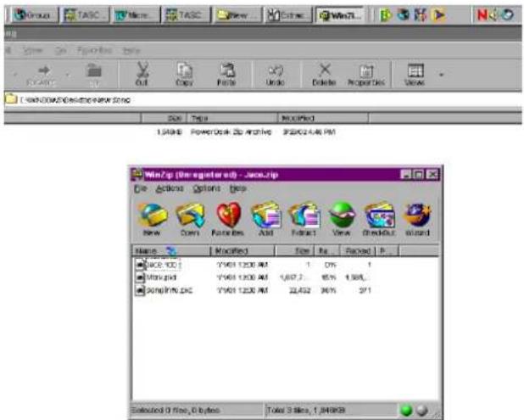Click the 'Total 3 files' status bar text
This screenshot has width=524, height=420.
tap(306, 411)
